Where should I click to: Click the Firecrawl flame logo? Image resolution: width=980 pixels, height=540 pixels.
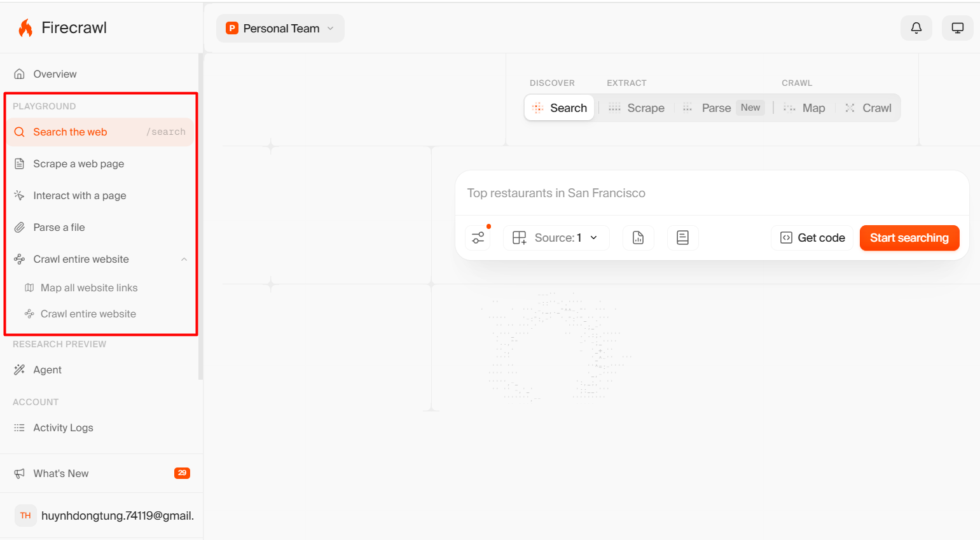coord(25,28)
